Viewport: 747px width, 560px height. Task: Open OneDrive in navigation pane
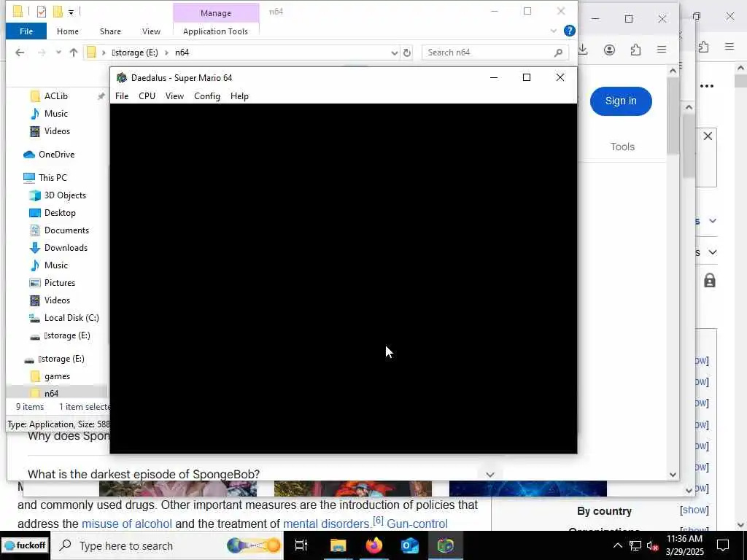(57, 155)
